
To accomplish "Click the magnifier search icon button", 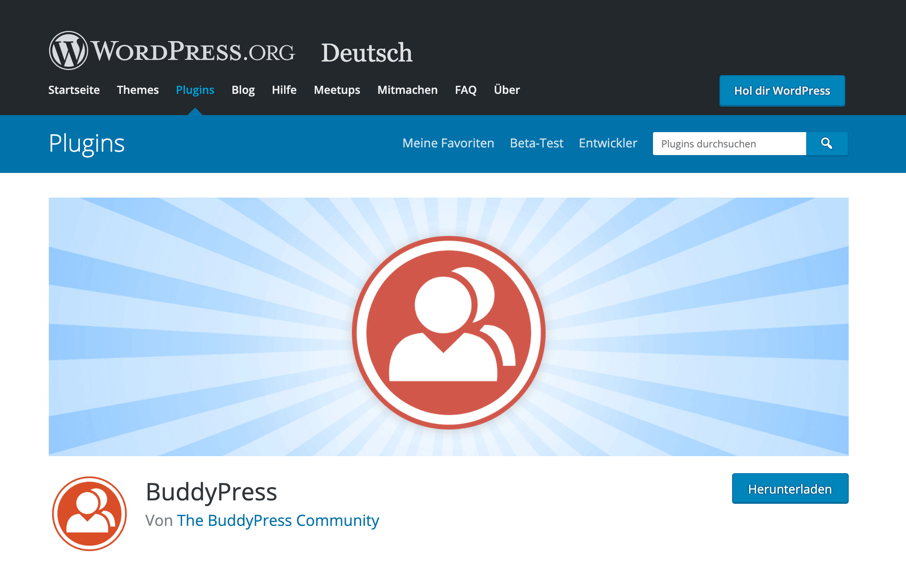I will click(827, 143).
